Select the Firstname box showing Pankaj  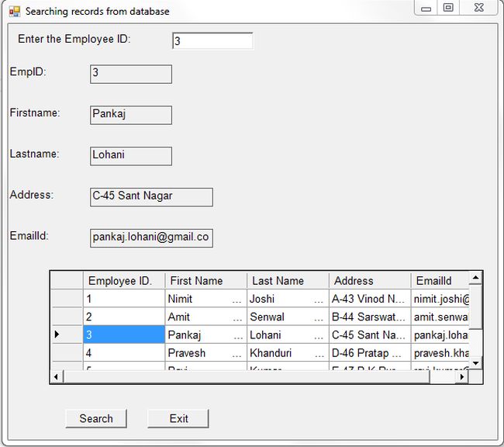[131, 115]
